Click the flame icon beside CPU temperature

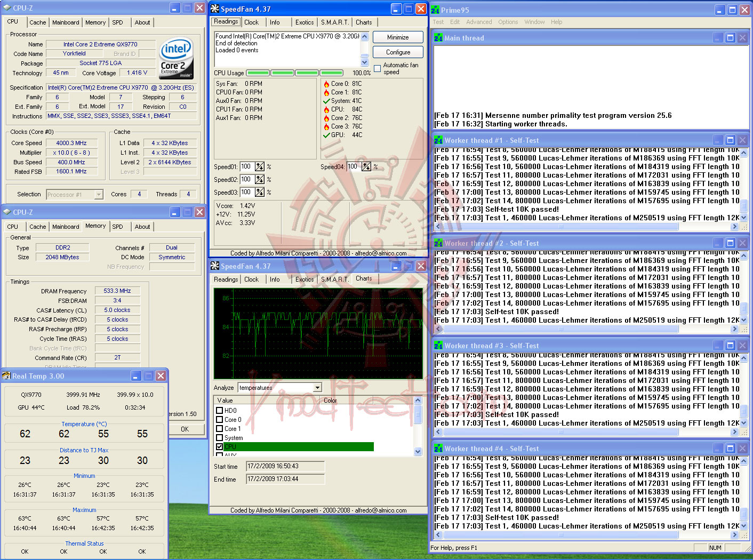[326, 109]
